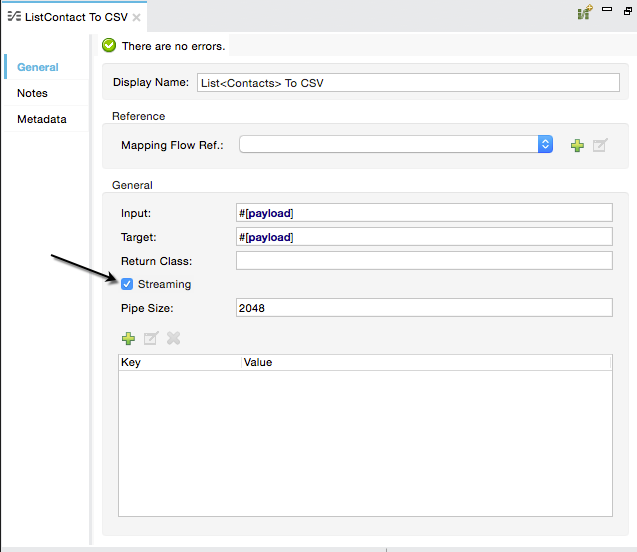Add a new key-value entry with green plus

click(128, 338)
